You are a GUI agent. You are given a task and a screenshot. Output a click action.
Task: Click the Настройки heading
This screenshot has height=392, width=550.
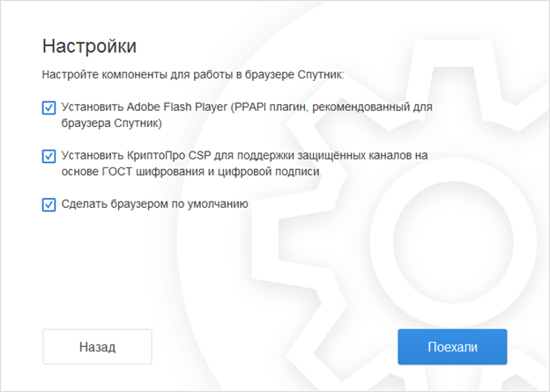click(89, 46)
